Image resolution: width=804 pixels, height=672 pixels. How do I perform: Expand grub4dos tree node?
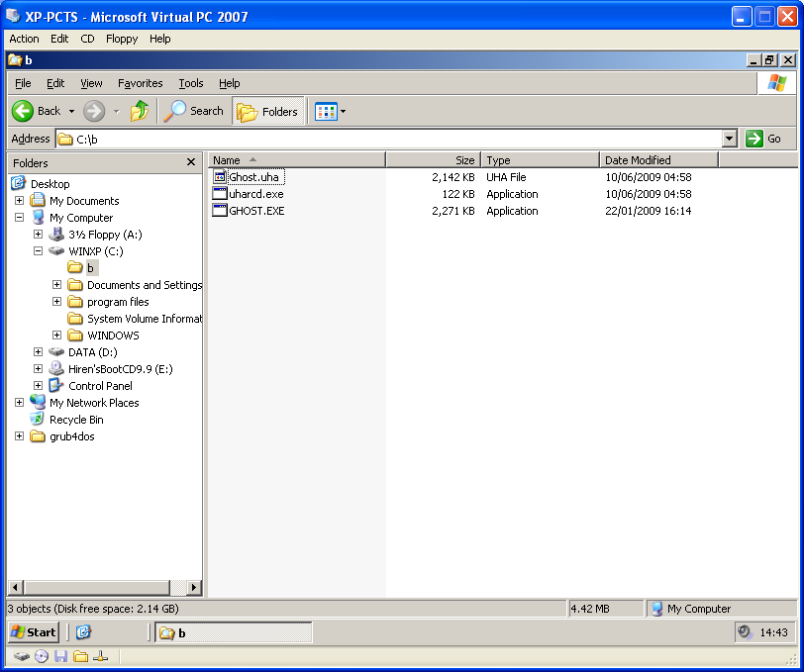pyautogui.click(x=20, y=436)
